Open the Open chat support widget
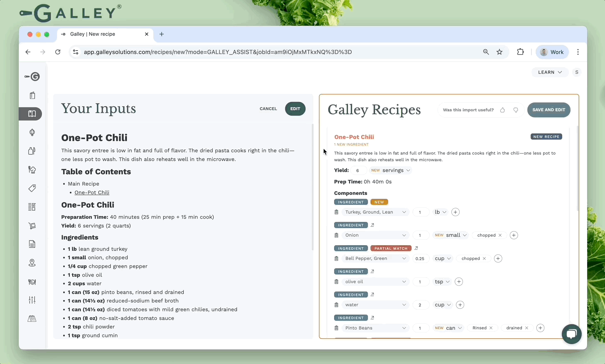 [x=571, y=334]
